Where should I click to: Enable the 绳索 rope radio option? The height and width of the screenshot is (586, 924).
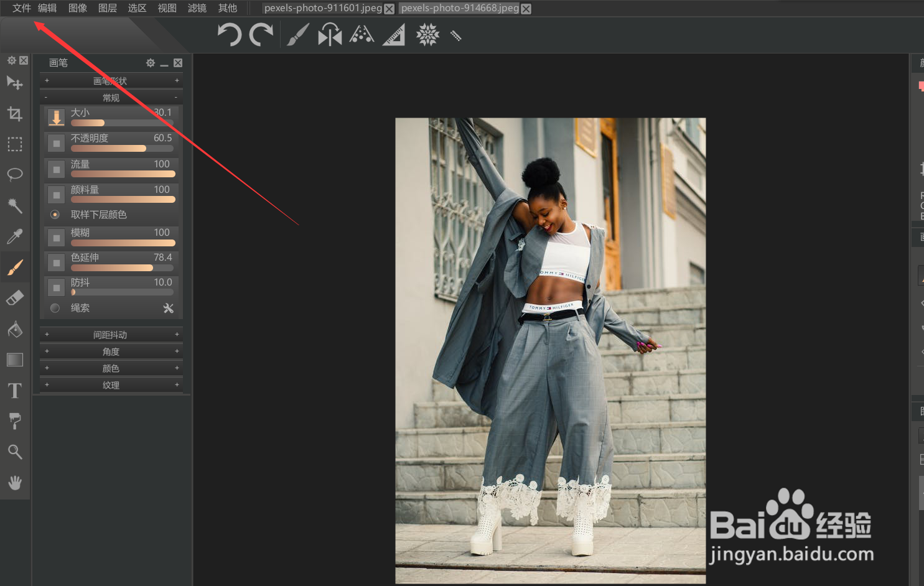coord(55,308)
